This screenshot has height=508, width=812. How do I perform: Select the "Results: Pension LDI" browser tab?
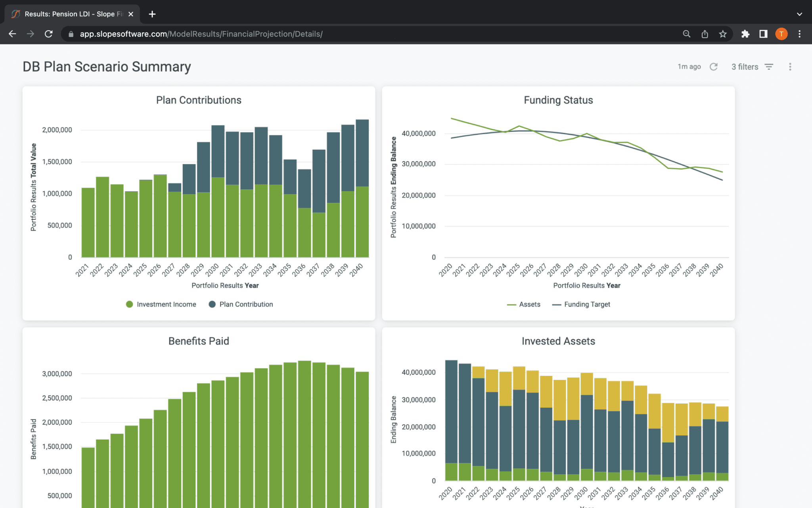click(x=67, y=14)
